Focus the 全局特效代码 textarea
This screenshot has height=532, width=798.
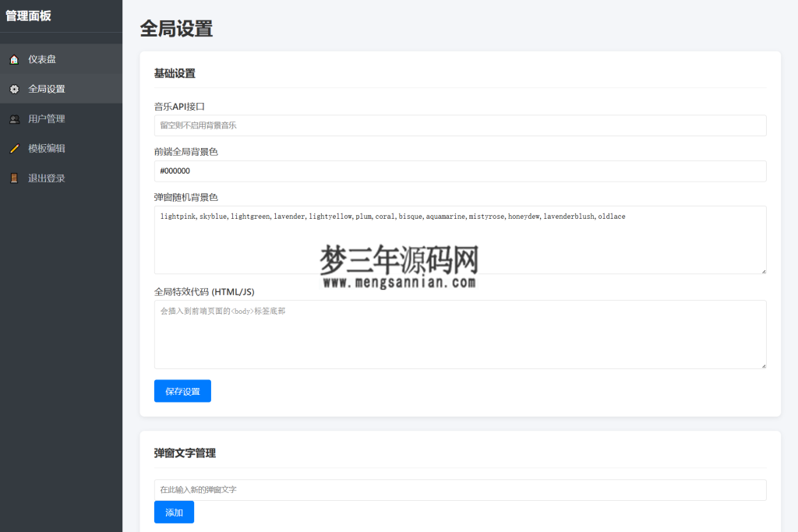click(x=460, y=335)
